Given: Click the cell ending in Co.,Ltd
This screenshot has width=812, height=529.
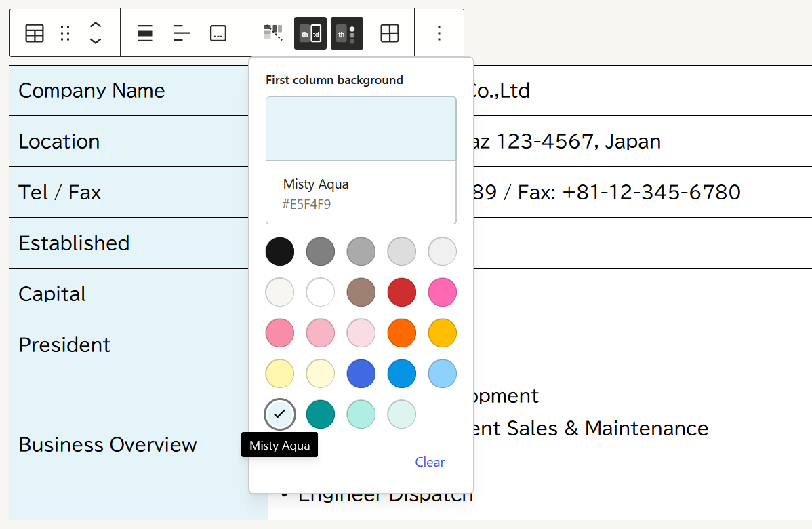Looking at the screenshot, I should click(x=642, y=91).
